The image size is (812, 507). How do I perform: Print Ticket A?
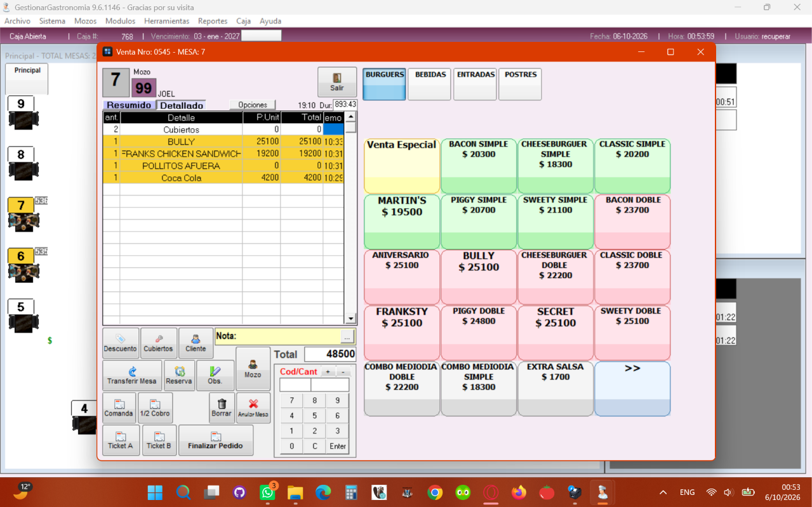[121, 440]
